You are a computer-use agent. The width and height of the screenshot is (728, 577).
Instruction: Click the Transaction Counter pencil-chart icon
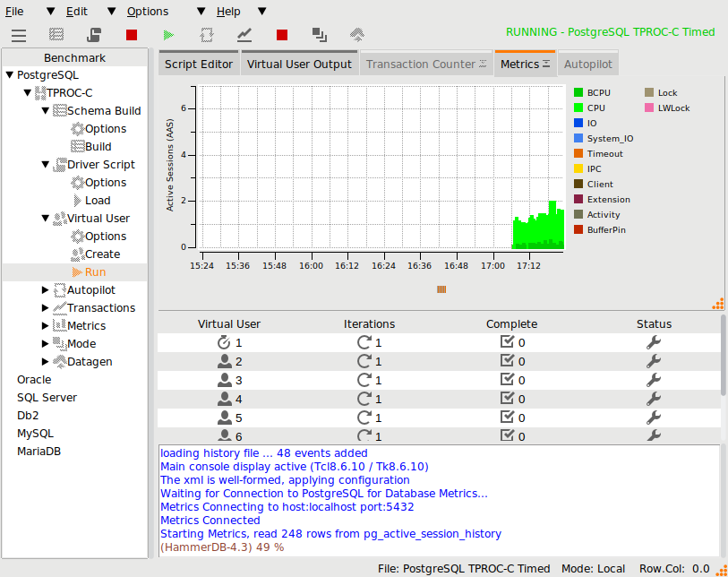244,35
